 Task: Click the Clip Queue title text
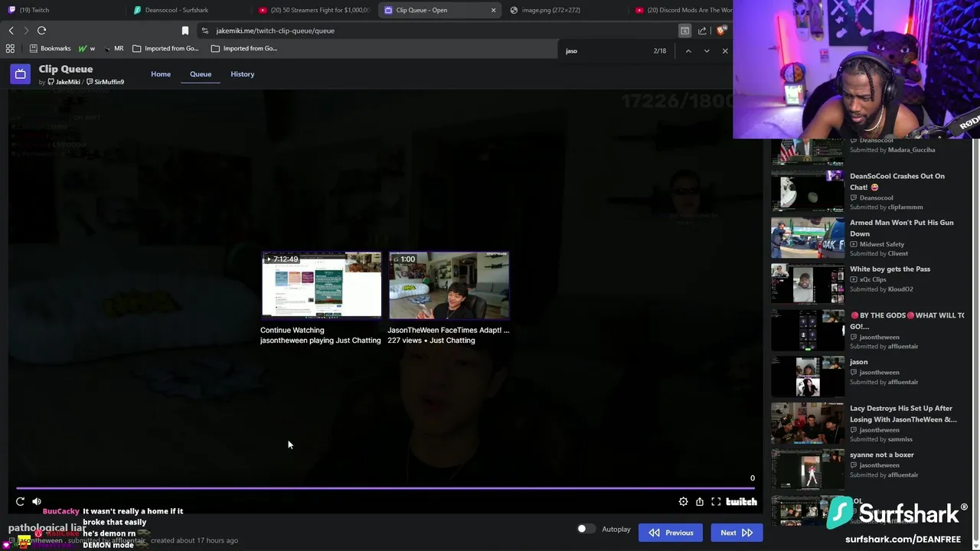click(66, 69)
